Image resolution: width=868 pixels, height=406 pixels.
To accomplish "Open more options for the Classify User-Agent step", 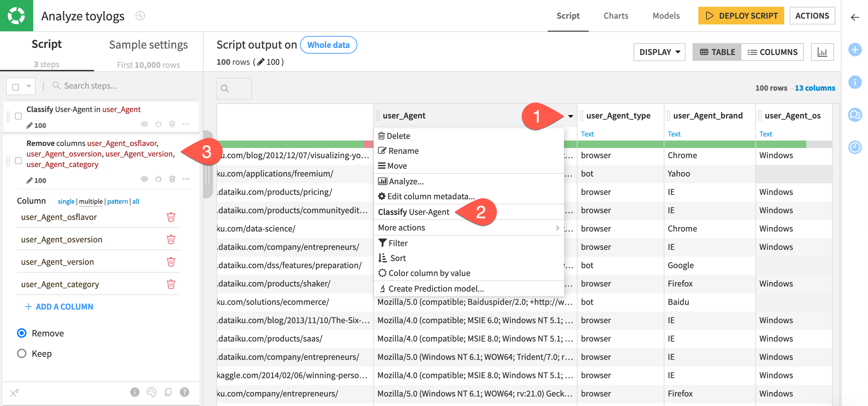I will click(186, 124).
